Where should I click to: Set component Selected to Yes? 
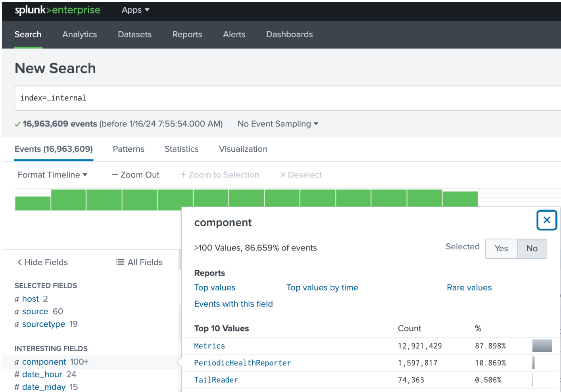point(501,249)
